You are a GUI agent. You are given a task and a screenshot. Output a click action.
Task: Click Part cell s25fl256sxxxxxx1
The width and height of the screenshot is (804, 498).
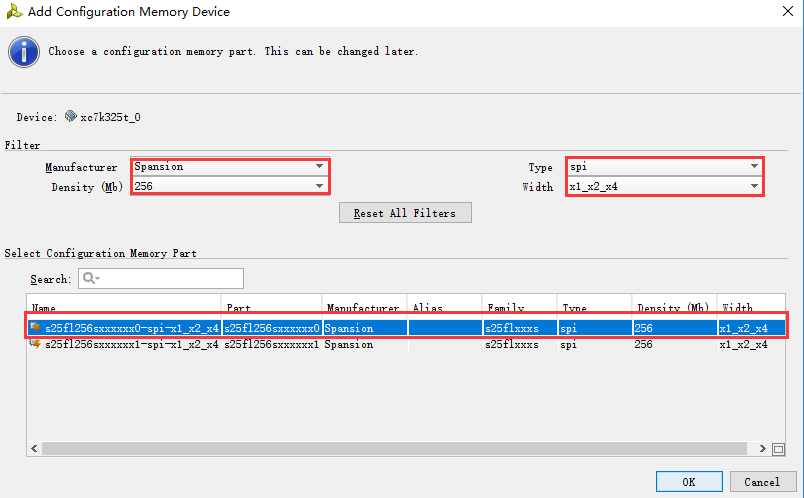(271, 344)
